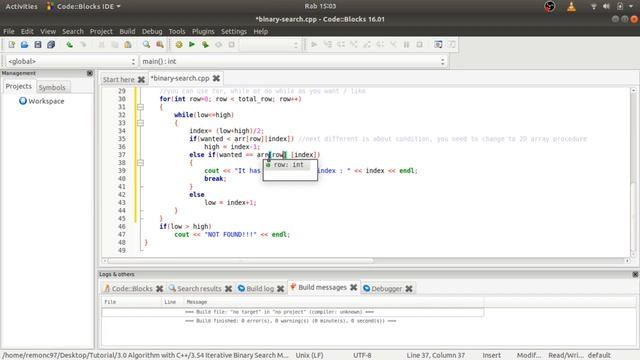Open the Plugins menu
This screenshot has height=360, width=640.
[203, 31]
